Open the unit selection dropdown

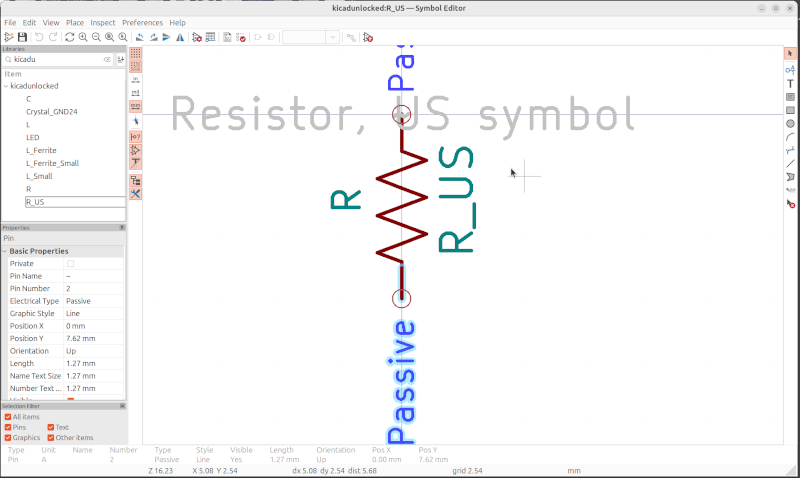(x=310, y=37)
